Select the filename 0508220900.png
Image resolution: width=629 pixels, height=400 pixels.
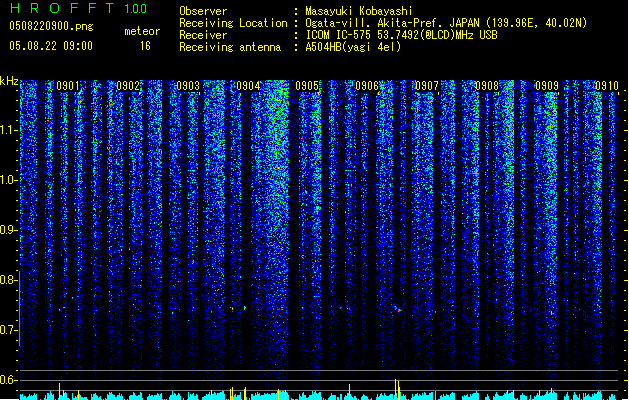51,26
